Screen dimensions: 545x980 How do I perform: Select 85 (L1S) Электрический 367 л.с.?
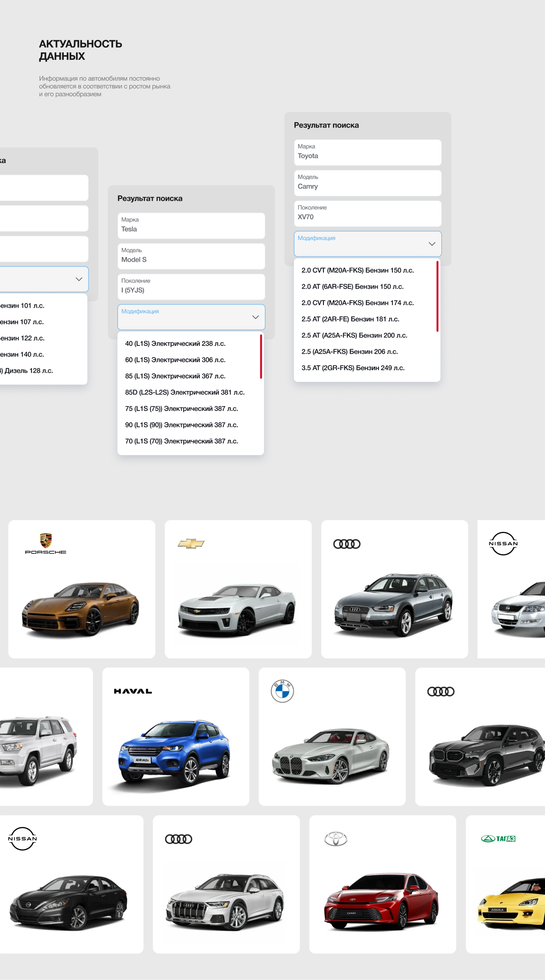pyautogui.click(x=175, y=376)
